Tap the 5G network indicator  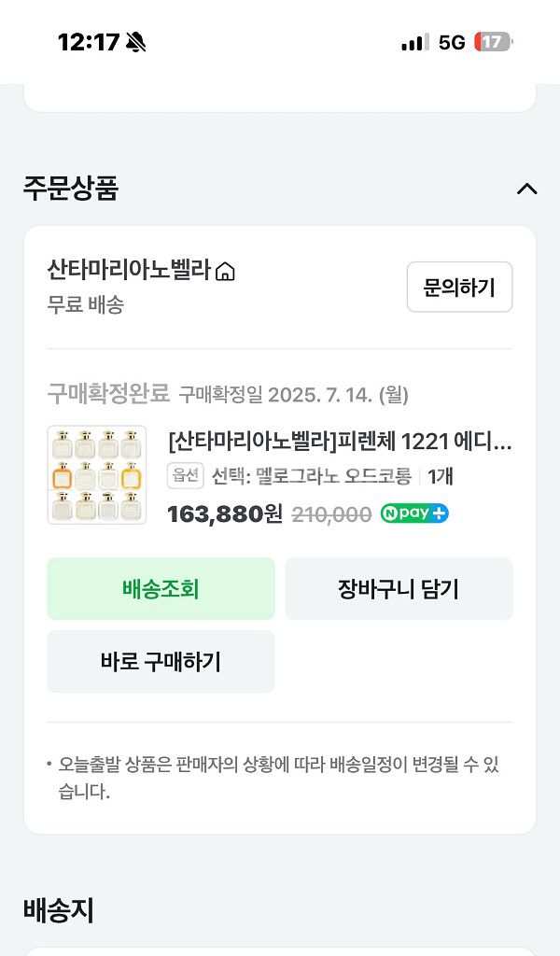[x=452, y=41]
